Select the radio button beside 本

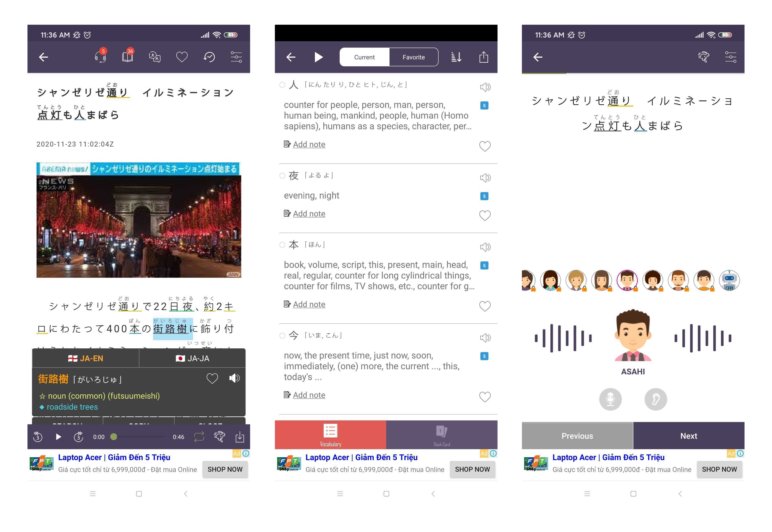pos(282,245)
